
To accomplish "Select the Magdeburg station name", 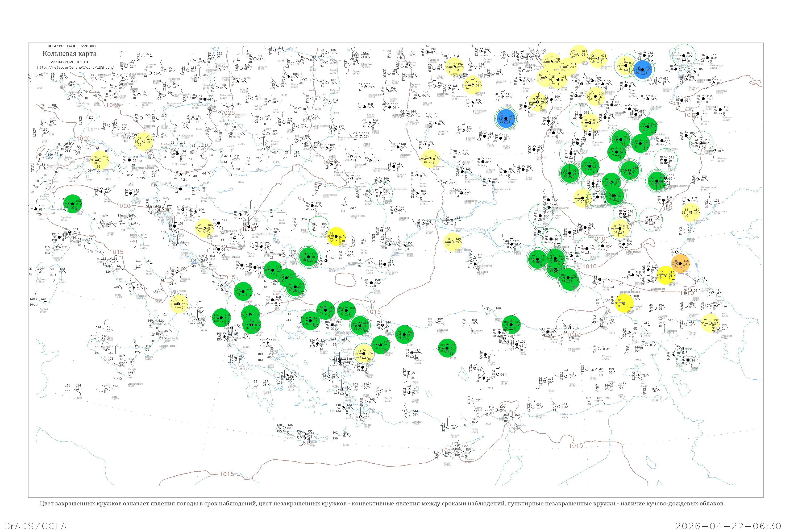I will [174, 79].
